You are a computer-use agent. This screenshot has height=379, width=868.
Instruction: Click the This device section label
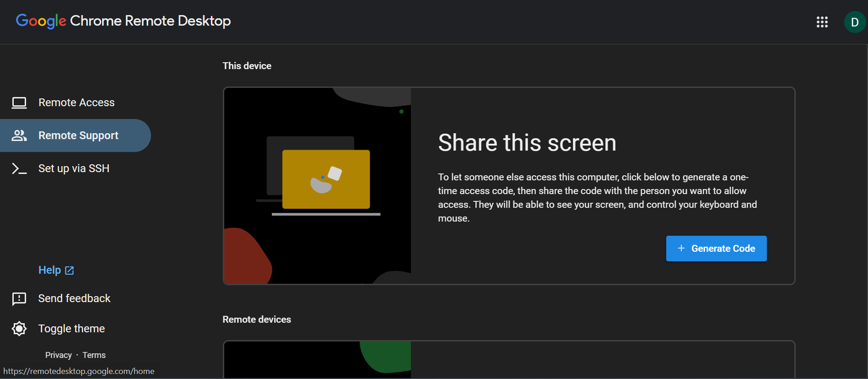tap(247, 66)
